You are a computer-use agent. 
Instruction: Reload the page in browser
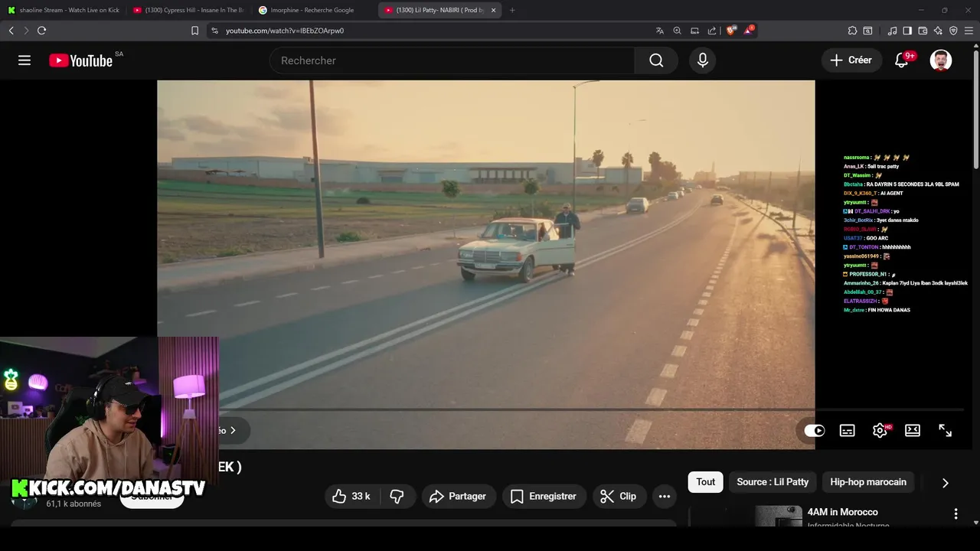pyautogui.click(x=41, y=31)
